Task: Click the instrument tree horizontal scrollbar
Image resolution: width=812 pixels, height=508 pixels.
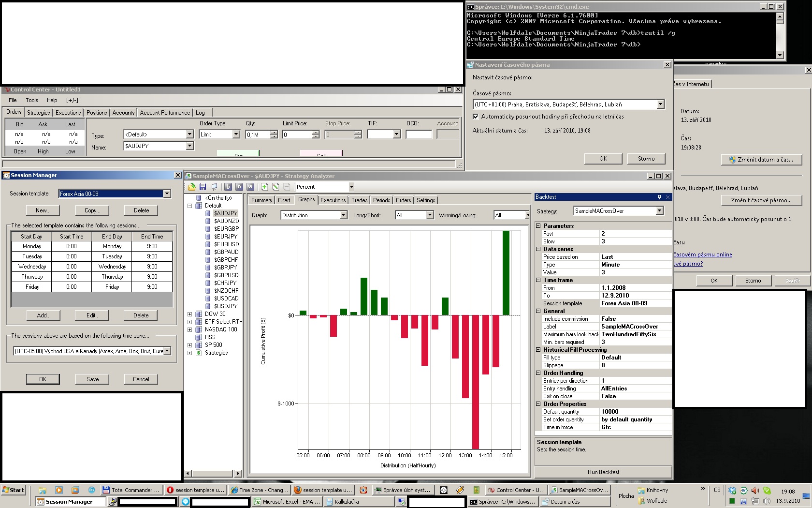Action: pyautogui.click(x=214, y=473)
